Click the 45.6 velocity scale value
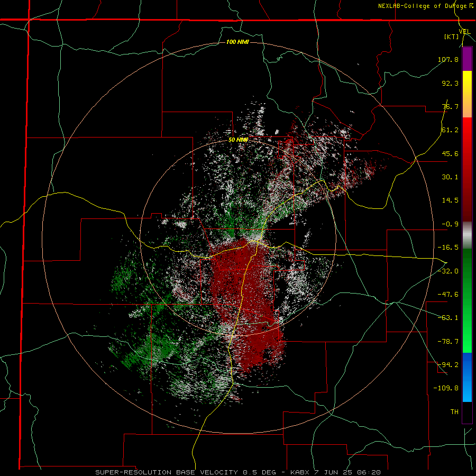The height and width of the screenshot is (476, 476). 450,153
